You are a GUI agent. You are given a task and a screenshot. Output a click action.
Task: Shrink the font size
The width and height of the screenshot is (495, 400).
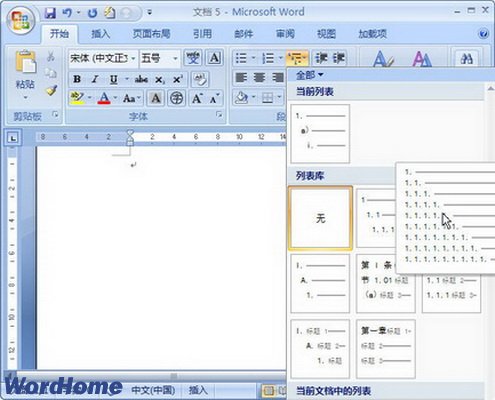pos(214,98)
